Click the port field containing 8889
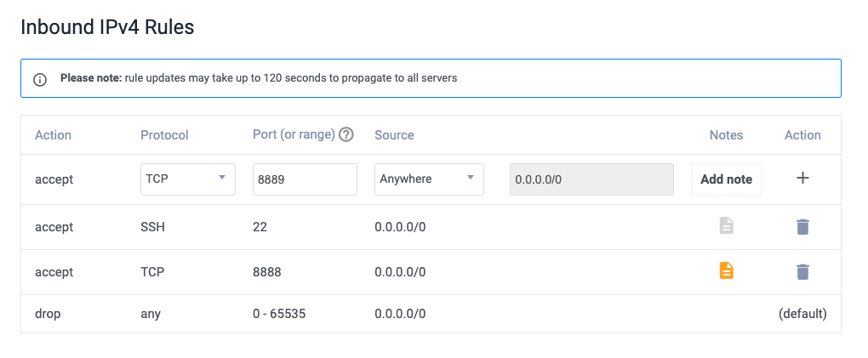This screenshot has width=868, height=358. [x=305, y=179]
